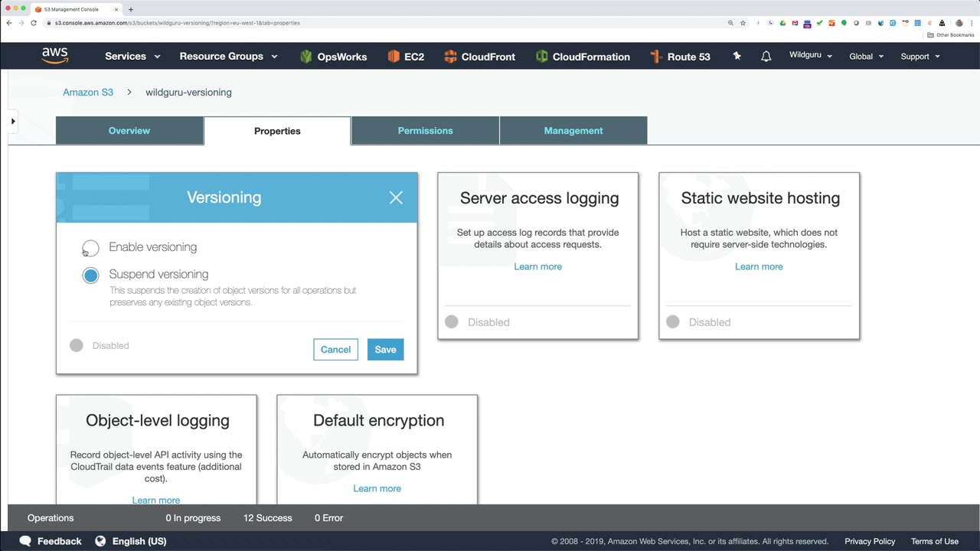The image size is (980, 551).
Task: Click the zoom magnifier icon in address bar
Action: [x=730, y=23]
